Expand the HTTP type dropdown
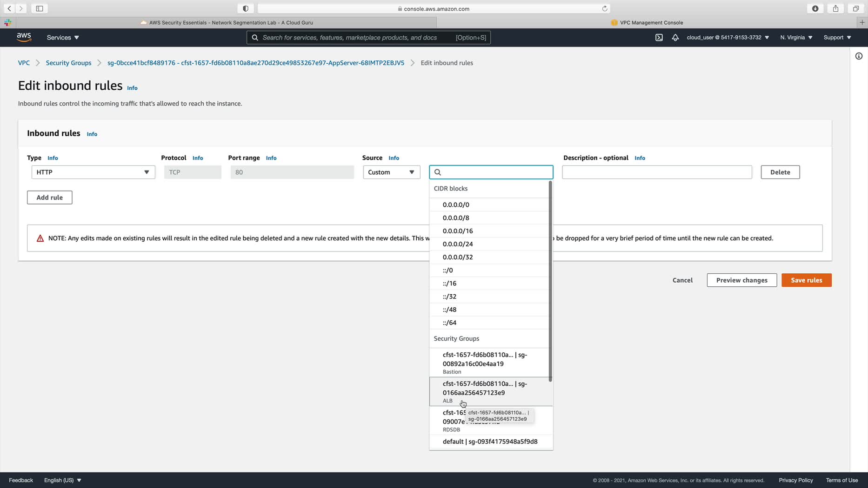This screenshot has height=488, width=868. 93,172
